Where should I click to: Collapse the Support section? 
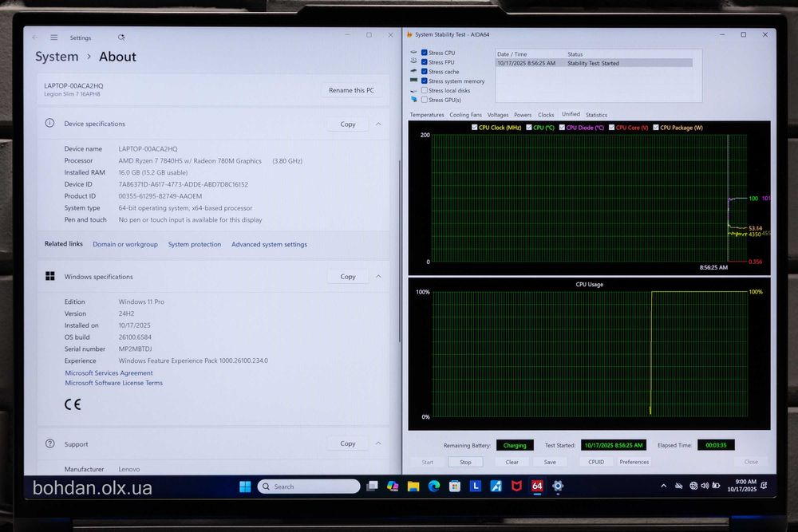point(378,443)
